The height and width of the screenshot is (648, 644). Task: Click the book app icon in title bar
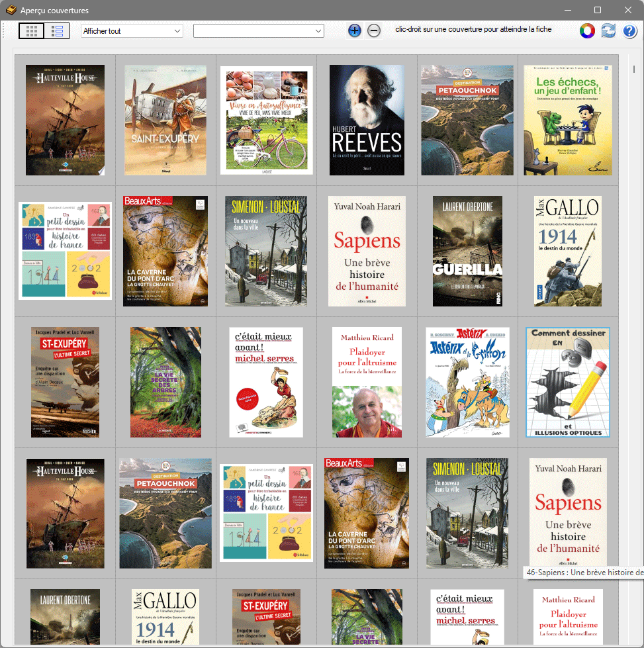click(11, 10)
